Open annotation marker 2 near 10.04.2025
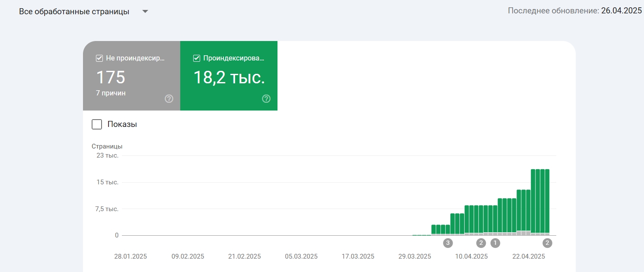This screenshot has height=272, width=644. [x=481, y=243]
